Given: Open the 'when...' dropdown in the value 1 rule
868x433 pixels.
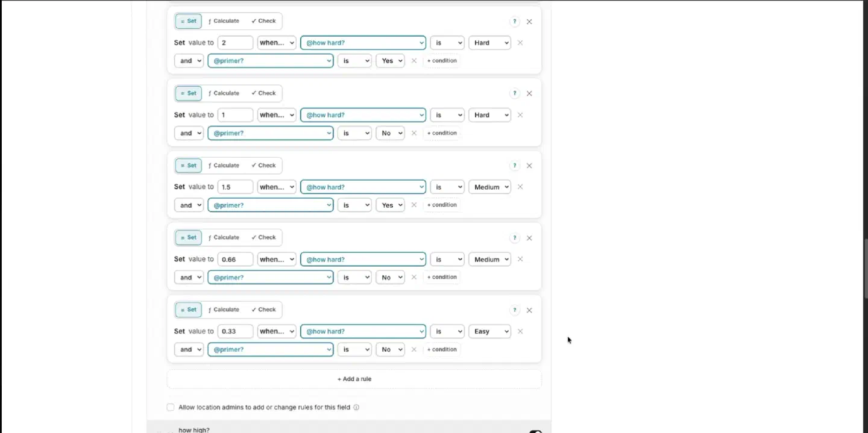Looking at the screenshot, I should (277, 115).
